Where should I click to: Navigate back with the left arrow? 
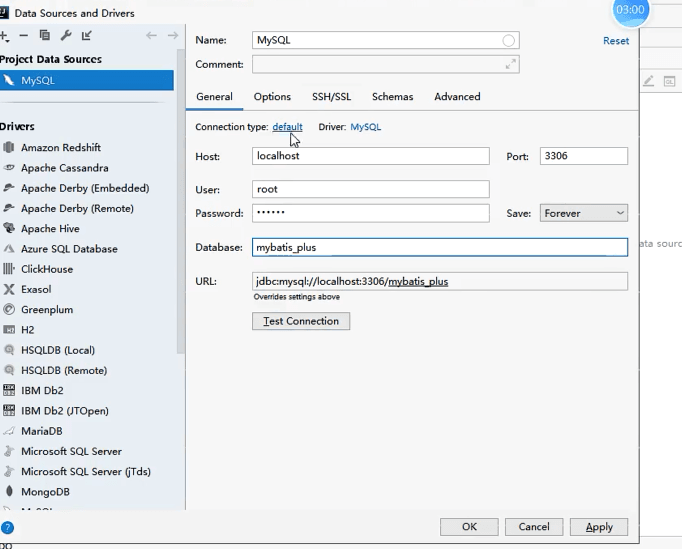pyautogui.click(x=151, y=36)
